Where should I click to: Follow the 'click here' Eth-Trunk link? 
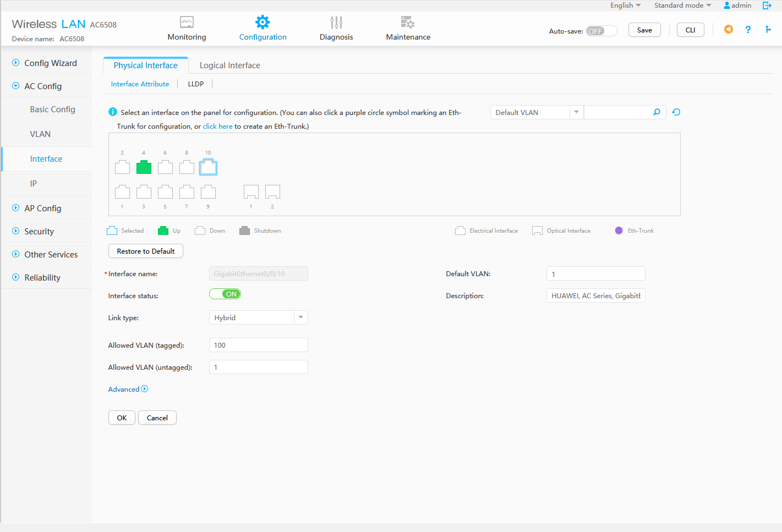pyautogui.click(x=217, y=126)
